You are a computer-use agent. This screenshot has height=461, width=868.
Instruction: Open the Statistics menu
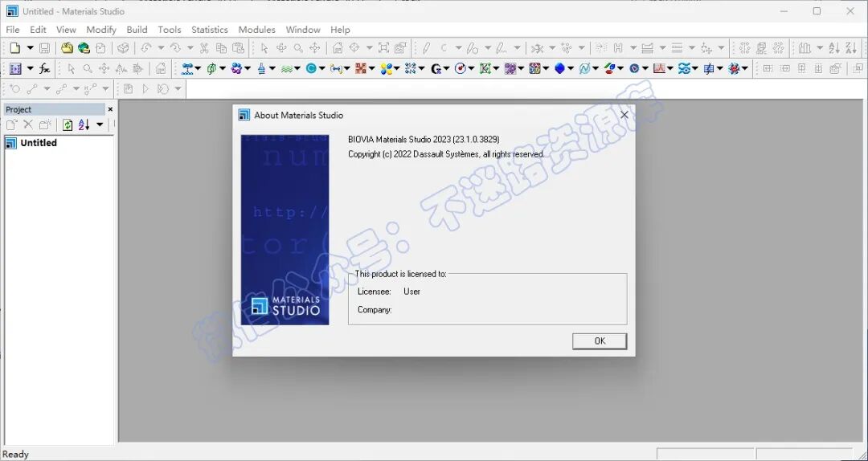(x=210, y=30)
